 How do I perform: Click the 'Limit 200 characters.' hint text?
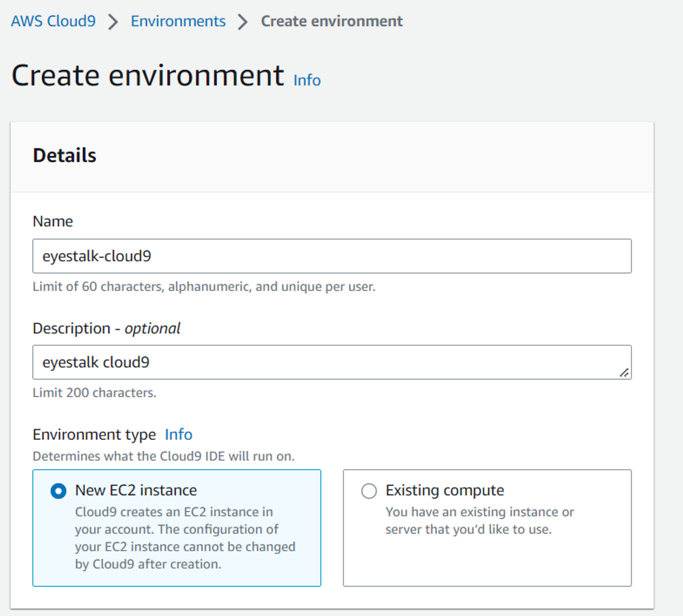click(94, 393)
